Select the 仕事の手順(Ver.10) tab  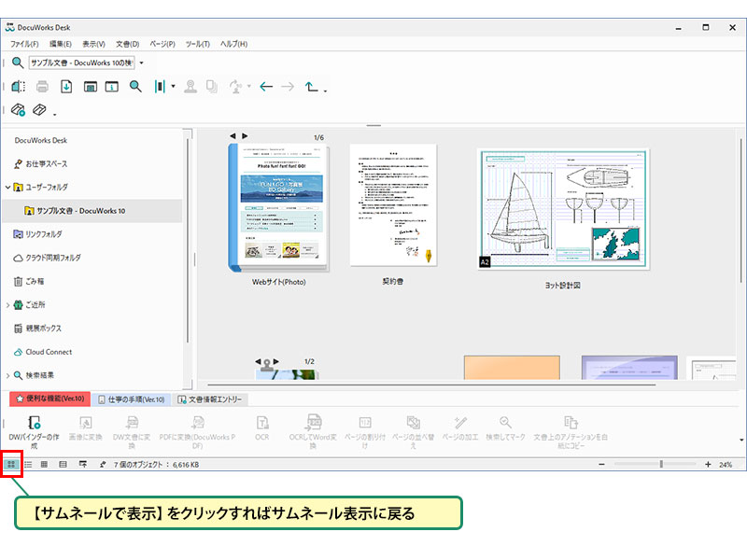coord(131,399)
